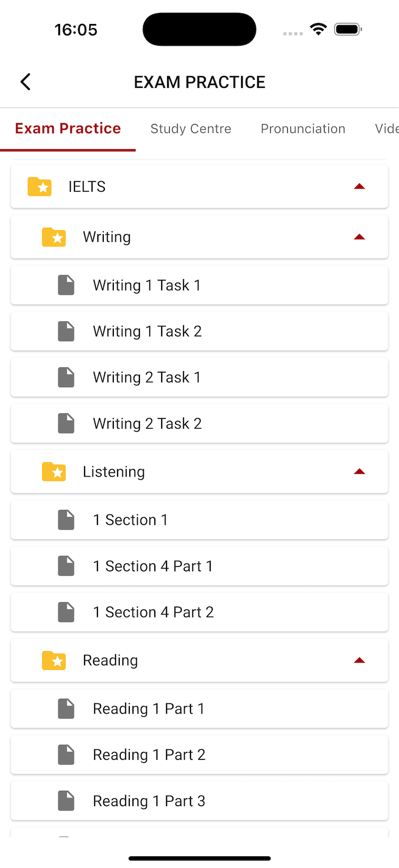Click the Writing starred folder icon

pos(54,237)
